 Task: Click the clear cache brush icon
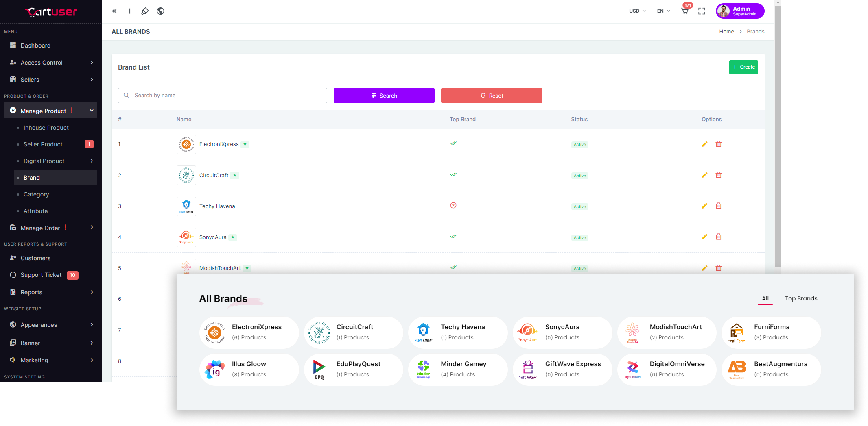click(145, 11)
